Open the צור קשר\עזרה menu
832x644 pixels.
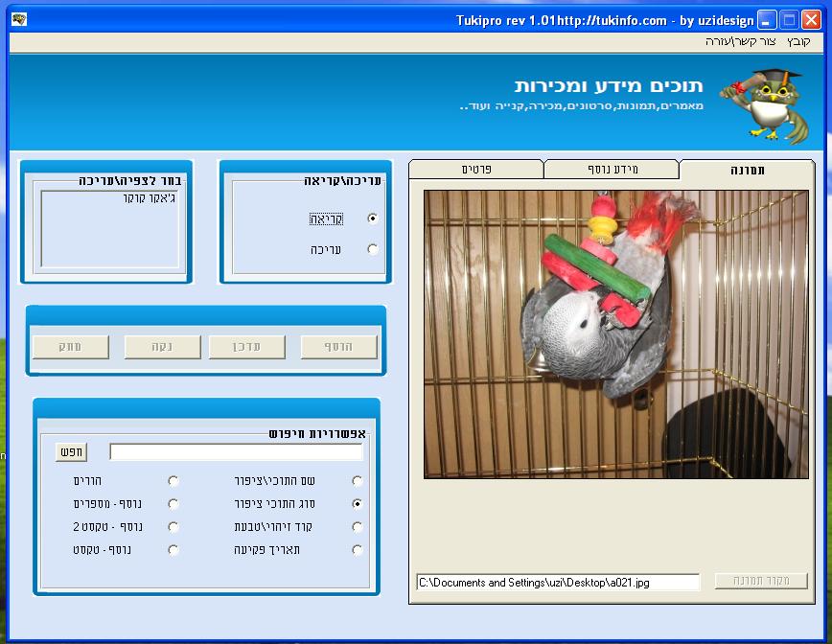(741, 42)
